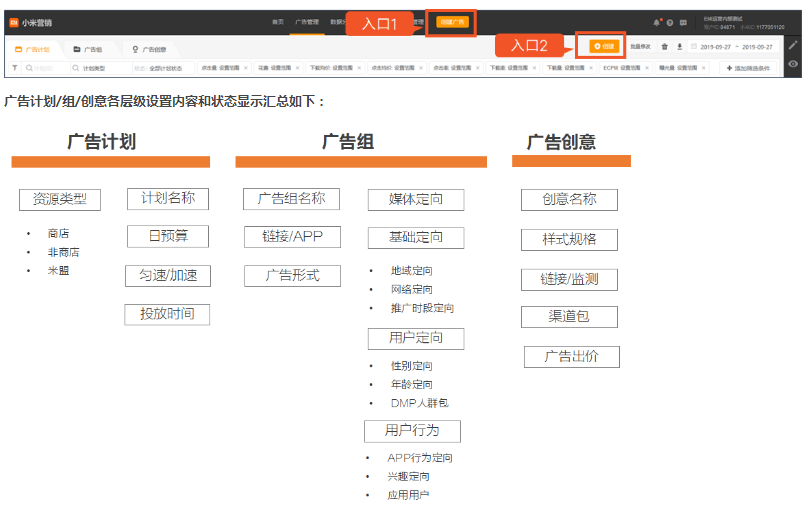Click the 广告形式 box
Screen dimensions: 805x508
pyautogui.click(x=292, y=275)
